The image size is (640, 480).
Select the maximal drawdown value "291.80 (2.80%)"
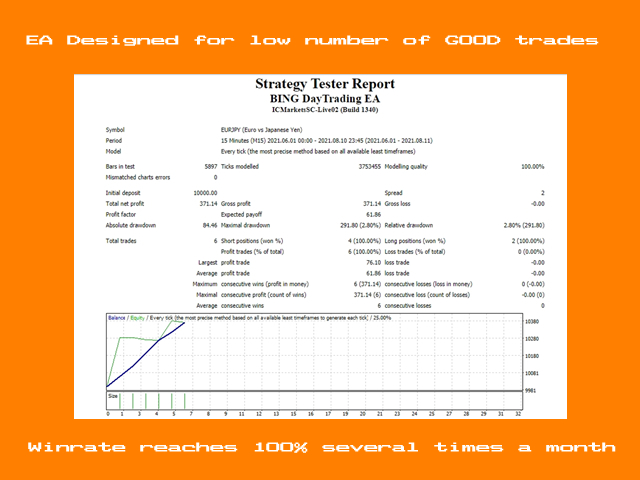tap(361, 225)
